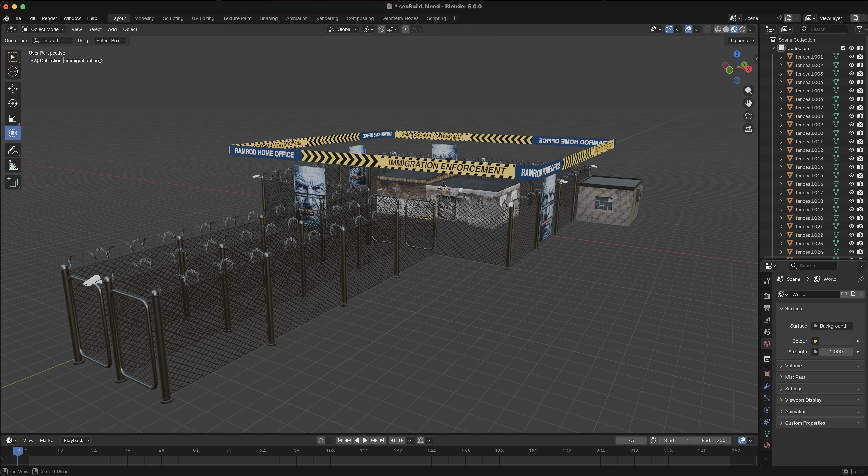Screen dimensions: 868x476
Task: Open the Output properties tab icon
Action: point(767,308)
